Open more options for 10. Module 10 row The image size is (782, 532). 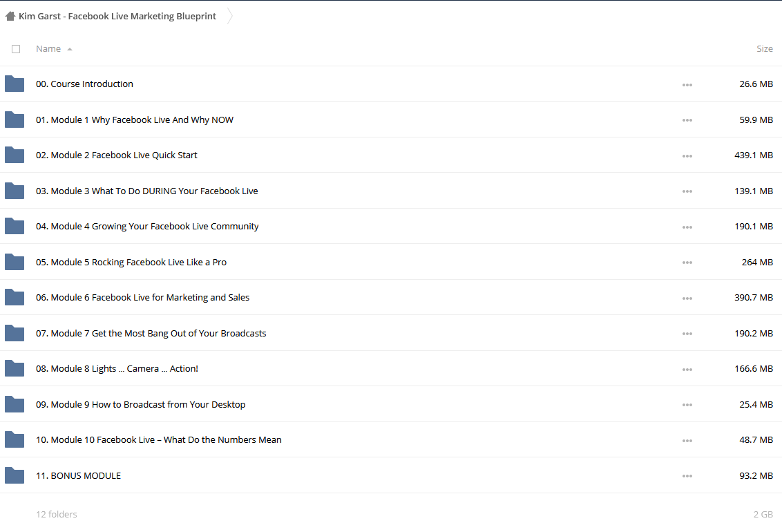(687, 441)
